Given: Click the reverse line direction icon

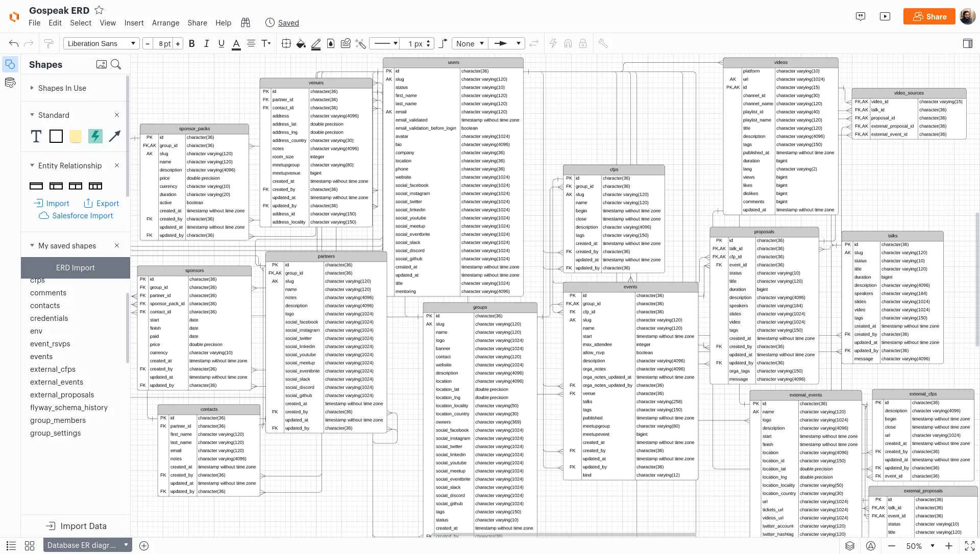Looking at the screenshot, I should click(x=534, y=44).
